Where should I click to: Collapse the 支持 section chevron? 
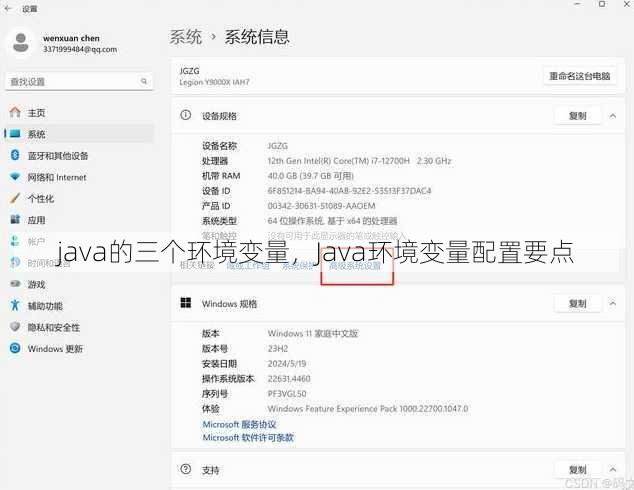(613, 470)
